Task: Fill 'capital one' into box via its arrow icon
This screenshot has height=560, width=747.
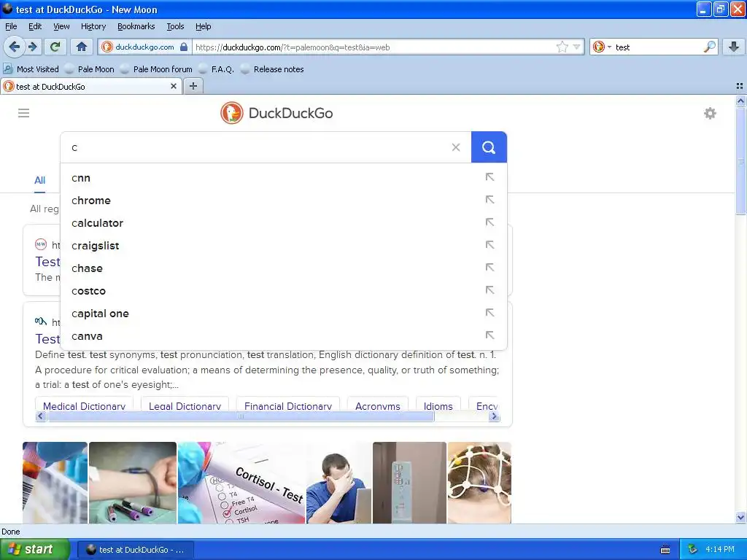Action: (489, 313)
